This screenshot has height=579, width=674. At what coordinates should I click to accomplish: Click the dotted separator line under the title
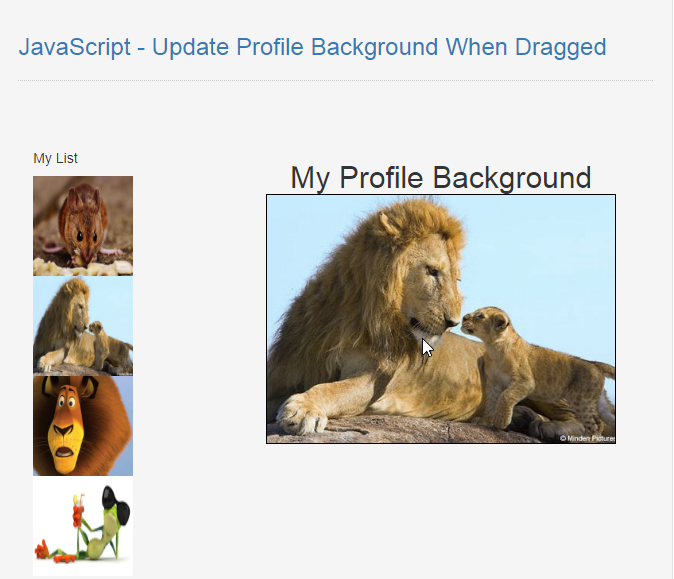pos(335,80)
